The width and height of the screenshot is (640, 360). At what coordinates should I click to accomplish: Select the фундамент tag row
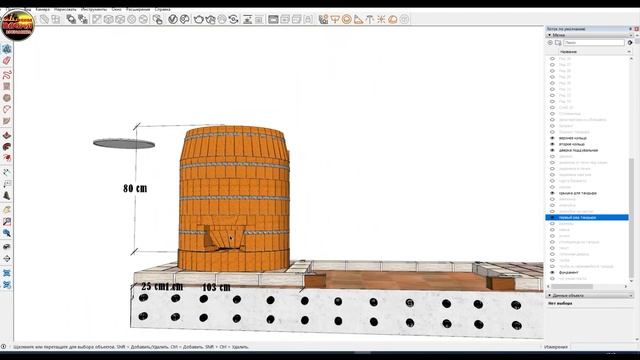point(569,272)
